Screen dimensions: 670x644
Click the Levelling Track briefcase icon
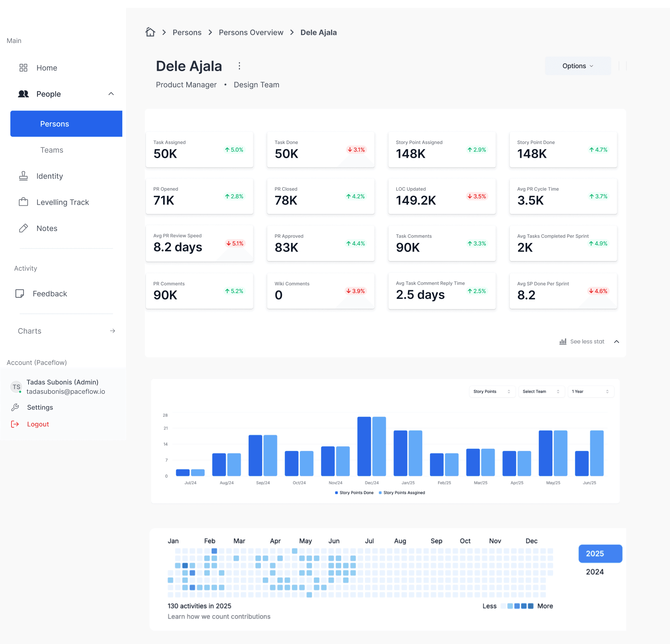pos(23,202)
